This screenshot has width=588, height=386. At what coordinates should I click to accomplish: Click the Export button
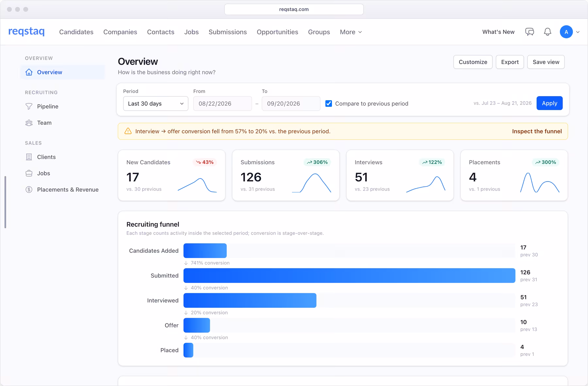pos(510,62)
